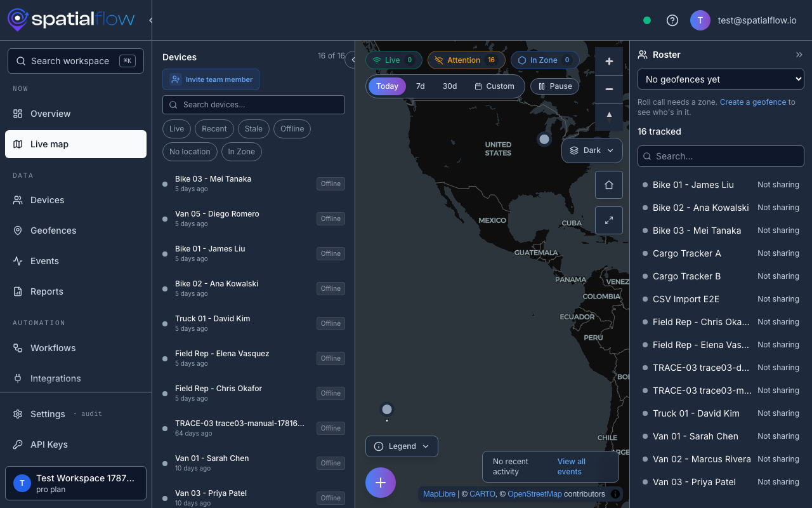
Task: Collapse the Roster panel
Action: tap(799, 55)
